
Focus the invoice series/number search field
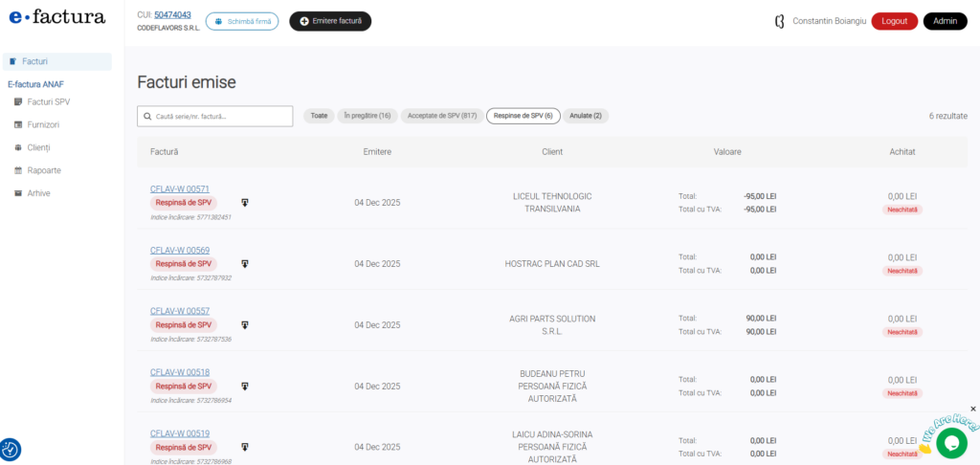(x=215, y=116)
